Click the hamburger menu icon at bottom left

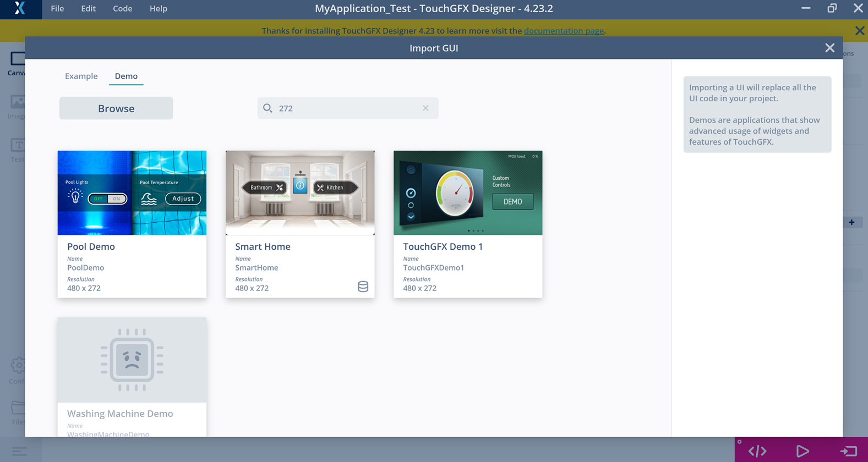(19, 452)
